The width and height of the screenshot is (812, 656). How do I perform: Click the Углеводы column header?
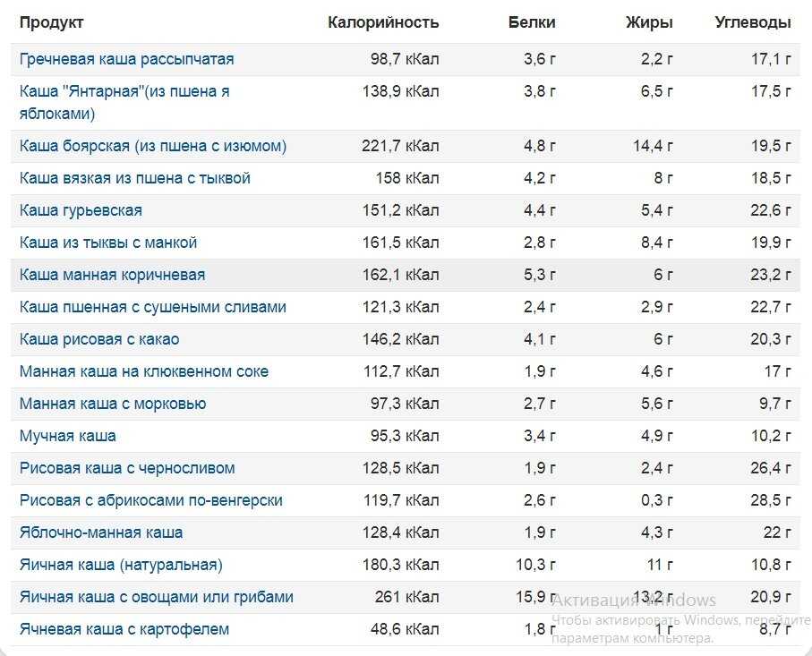coord(753,22)
